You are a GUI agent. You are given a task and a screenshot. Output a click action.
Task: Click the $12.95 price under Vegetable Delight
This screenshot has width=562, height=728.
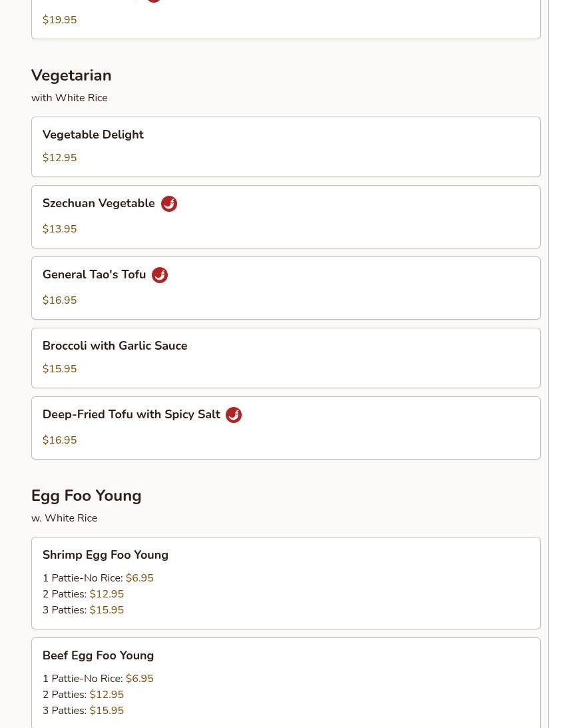[59, 158]
